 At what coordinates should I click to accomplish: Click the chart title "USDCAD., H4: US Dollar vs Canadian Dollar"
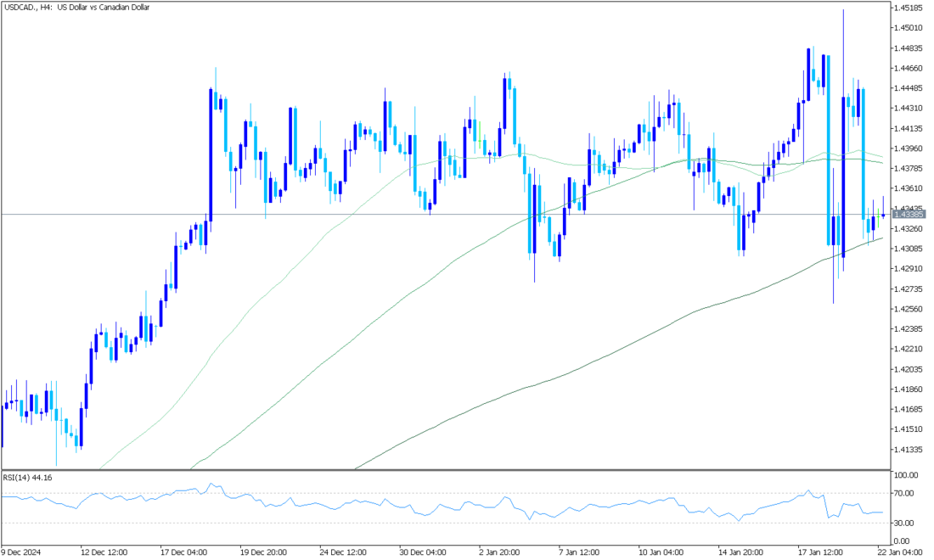pyautogui.click(x=76, y=7)
